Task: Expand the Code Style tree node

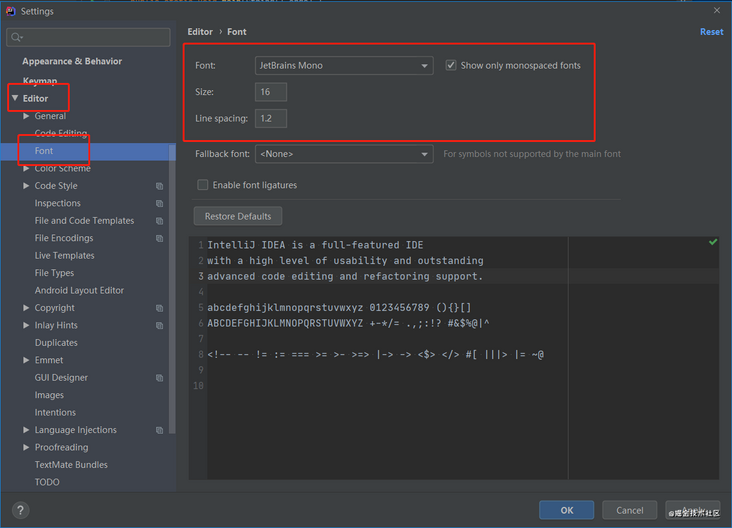Action: [x=27, y=186]
